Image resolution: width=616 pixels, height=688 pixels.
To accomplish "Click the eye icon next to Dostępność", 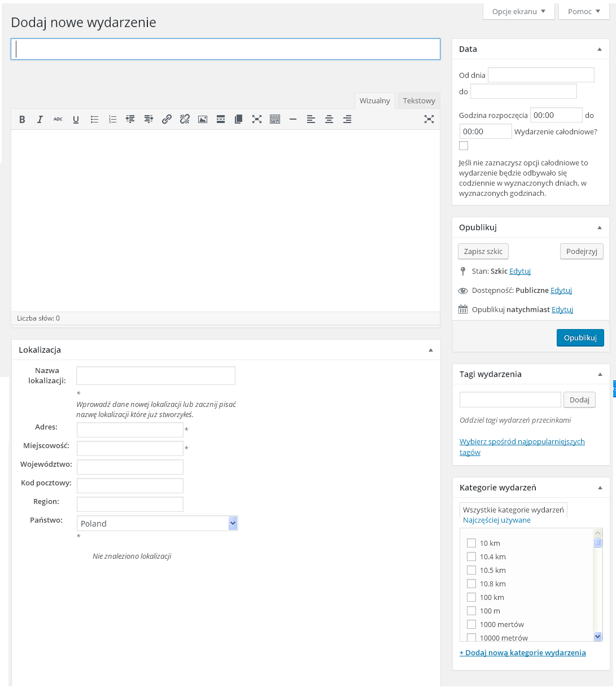I will [x=463, y=291].
